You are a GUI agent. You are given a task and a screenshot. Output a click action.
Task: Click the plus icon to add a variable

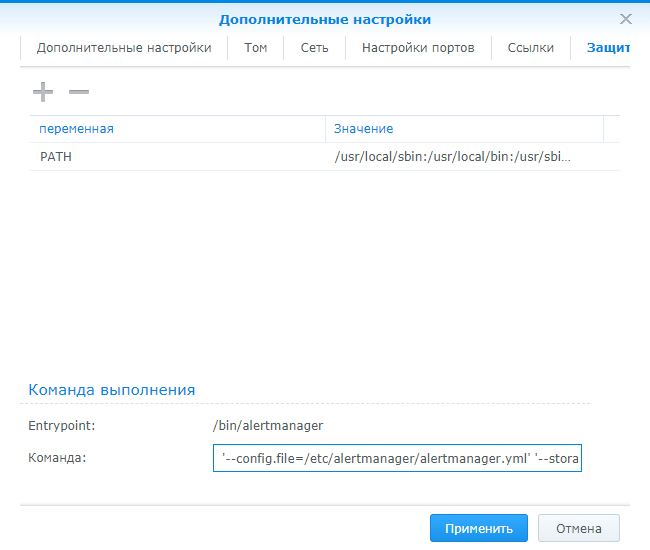[43, 92]
